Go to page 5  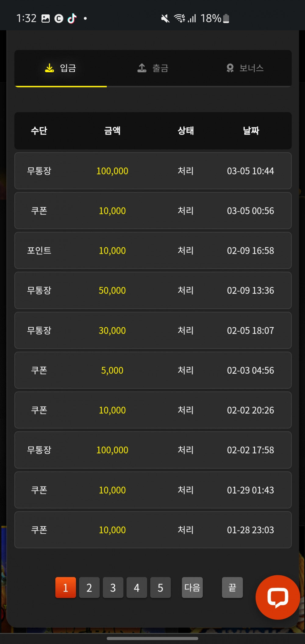160,588
